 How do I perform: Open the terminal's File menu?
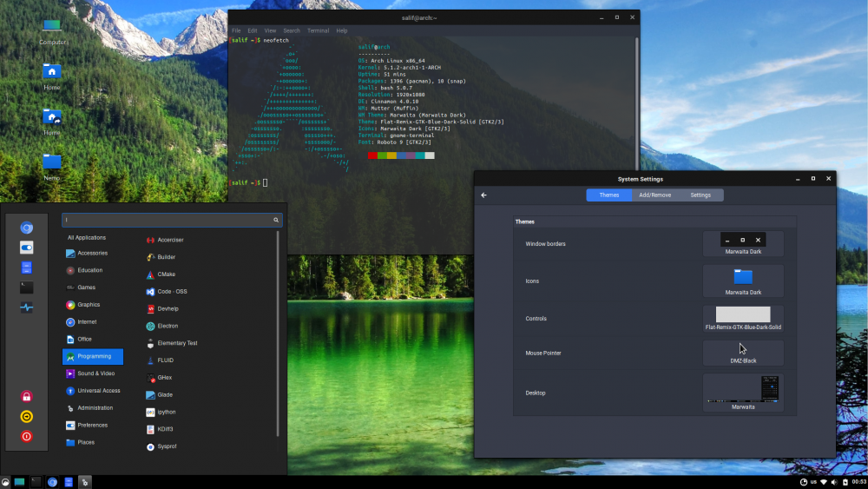[x=236, y=31]
